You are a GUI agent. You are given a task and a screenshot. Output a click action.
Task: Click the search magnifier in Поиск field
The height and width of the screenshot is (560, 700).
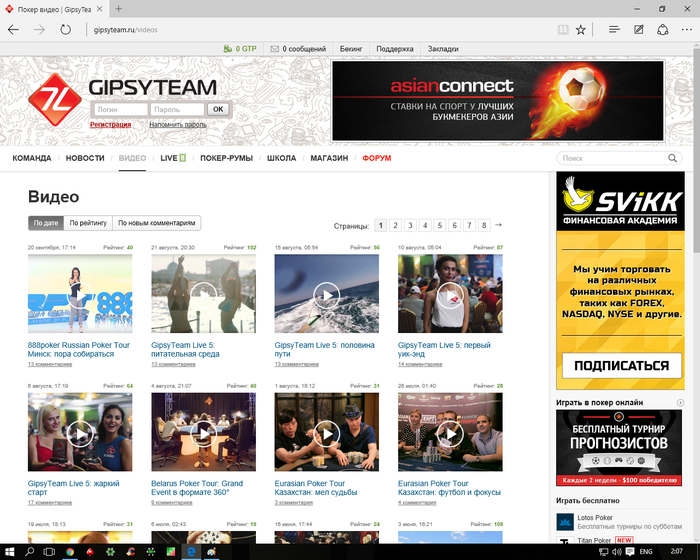point(672,158)
